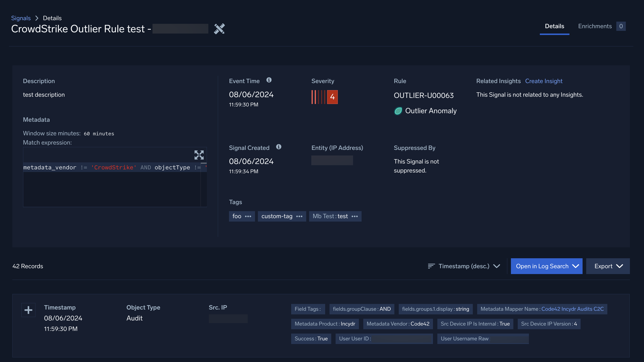Click the severity 4 indicator
The height and width of the screenshot is (362, 644).
tap(332, 97)
